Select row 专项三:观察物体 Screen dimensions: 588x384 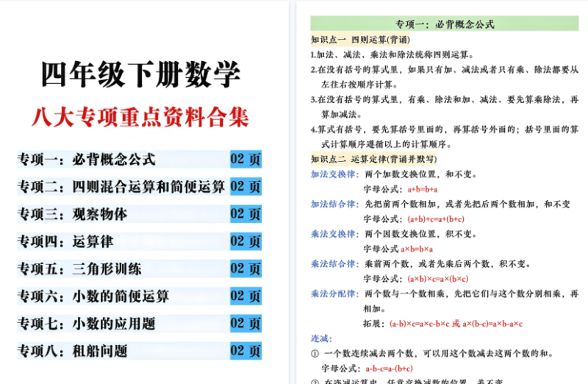(x=140, y=214)
